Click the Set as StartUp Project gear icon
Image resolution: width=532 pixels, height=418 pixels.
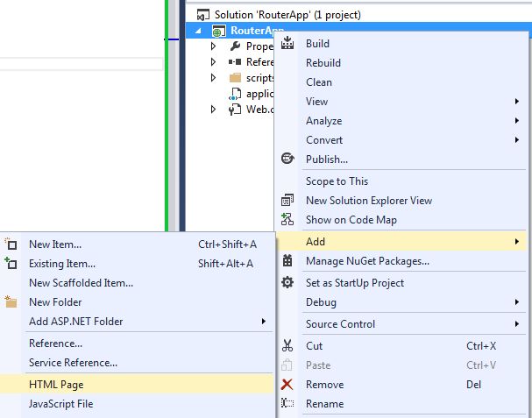[287, 282]
